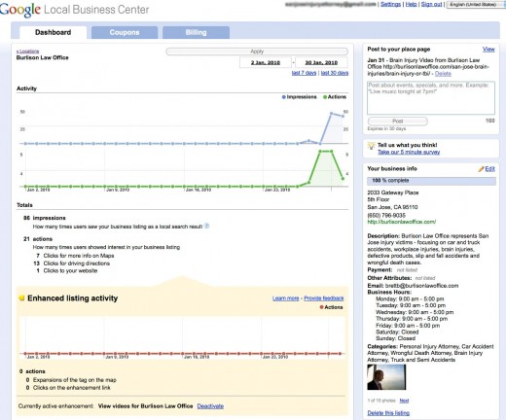Click the 100% complete progress bar

click(x=431, y=181)
